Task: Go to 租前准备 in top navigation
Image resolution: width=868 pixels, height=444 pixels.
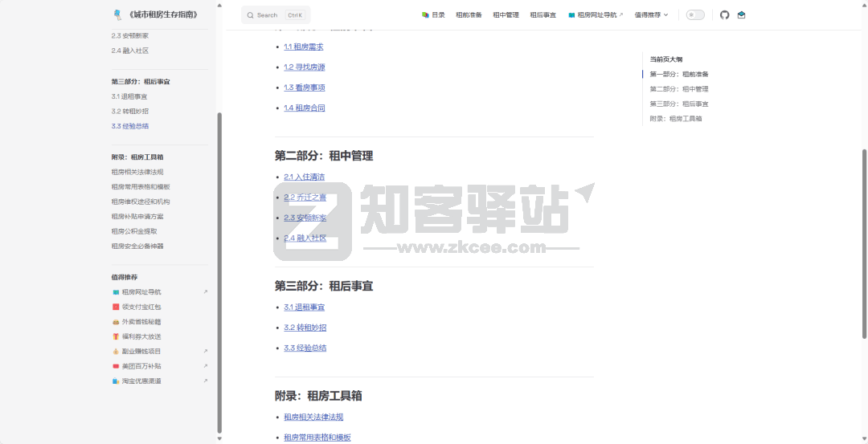Action: [x=469, y=15]
